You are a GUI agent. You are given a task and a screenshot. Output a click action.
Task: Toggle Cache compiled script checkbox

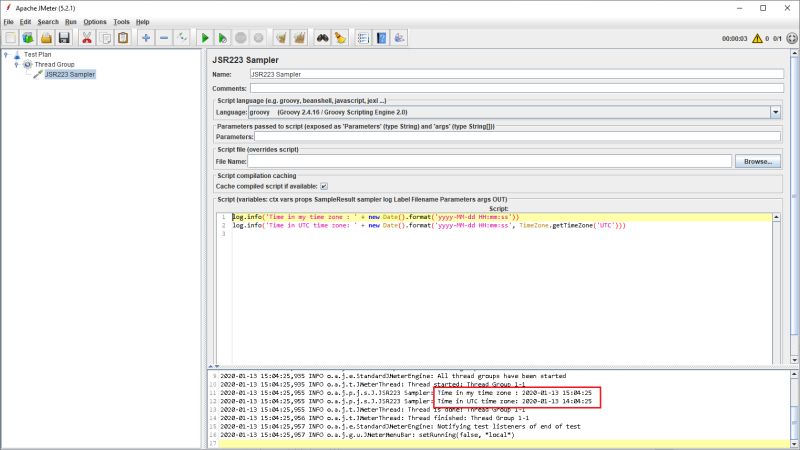[x=324, y=186]
